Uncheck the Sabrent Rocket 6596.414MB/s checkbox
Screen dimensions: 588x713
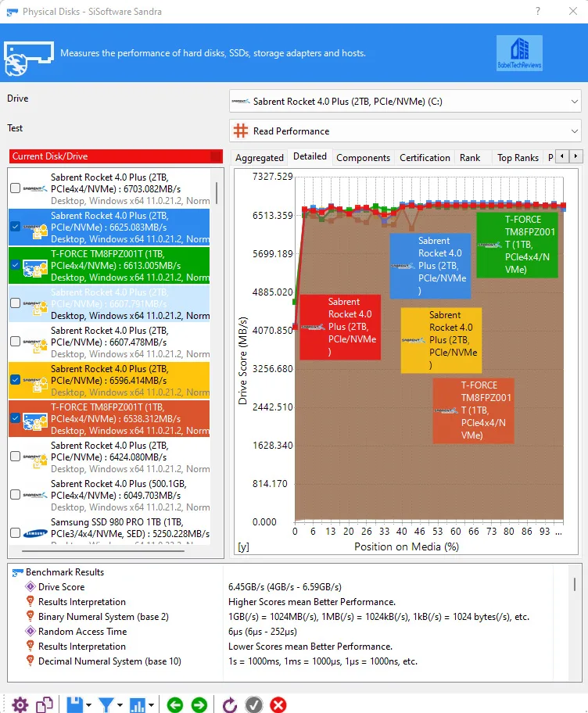[15, 380]
